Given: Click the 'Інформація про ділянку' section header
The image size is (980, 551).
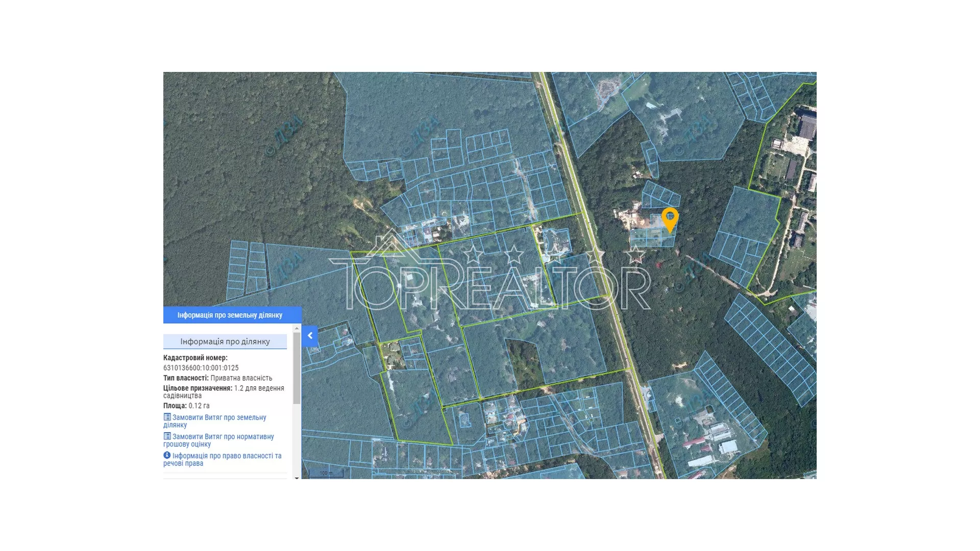Looking at the screenshot, I should click(x=225, y=341).
